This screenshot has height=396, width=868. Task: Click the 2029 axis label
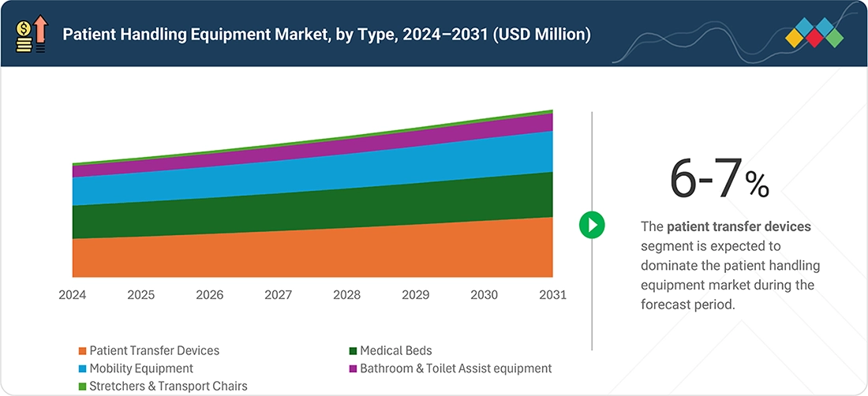(416, 295)
